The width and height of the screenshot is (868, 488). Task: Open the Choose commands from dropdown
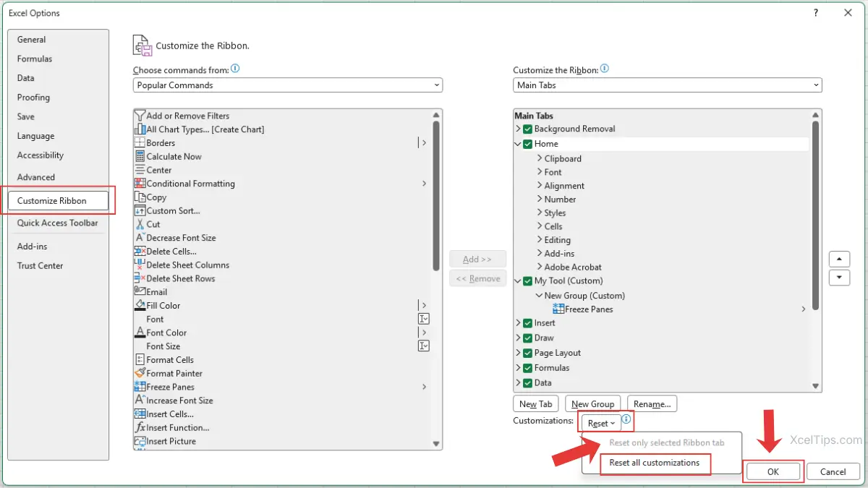(x=287, y=85)
